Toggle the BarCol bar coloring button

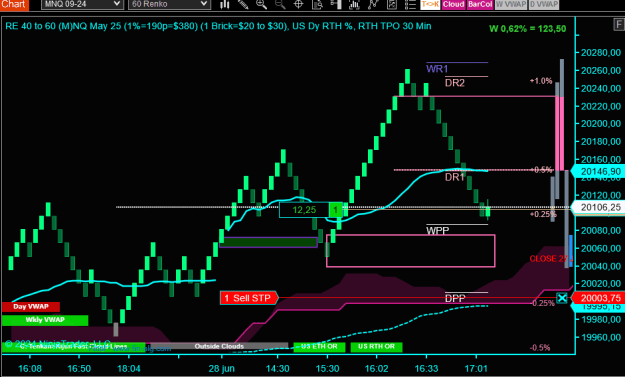click(x=480, y=4)
